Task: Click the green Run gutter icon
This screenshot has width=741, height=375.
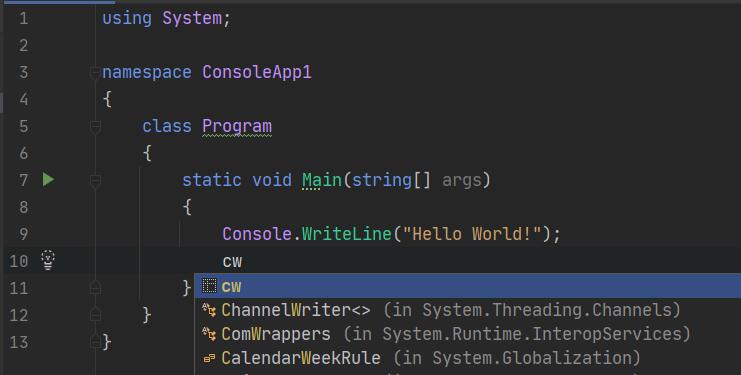Action: 48,179
